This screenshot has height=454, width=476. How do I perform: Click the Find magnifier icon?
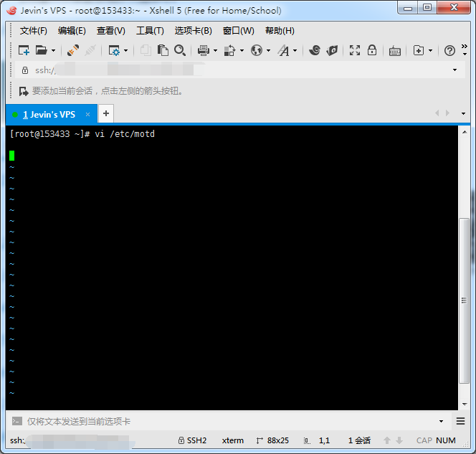click(x=180, y=50)
